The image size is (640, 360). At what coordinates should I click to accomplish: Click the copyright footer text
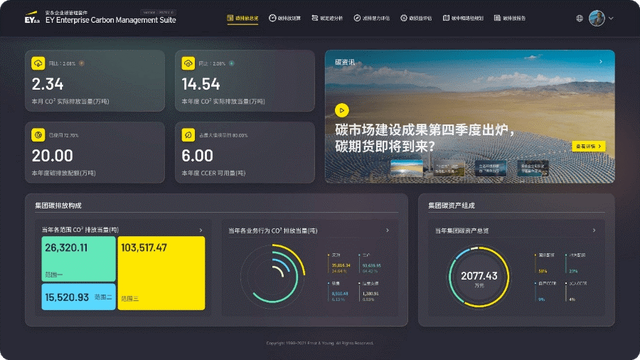320,343
